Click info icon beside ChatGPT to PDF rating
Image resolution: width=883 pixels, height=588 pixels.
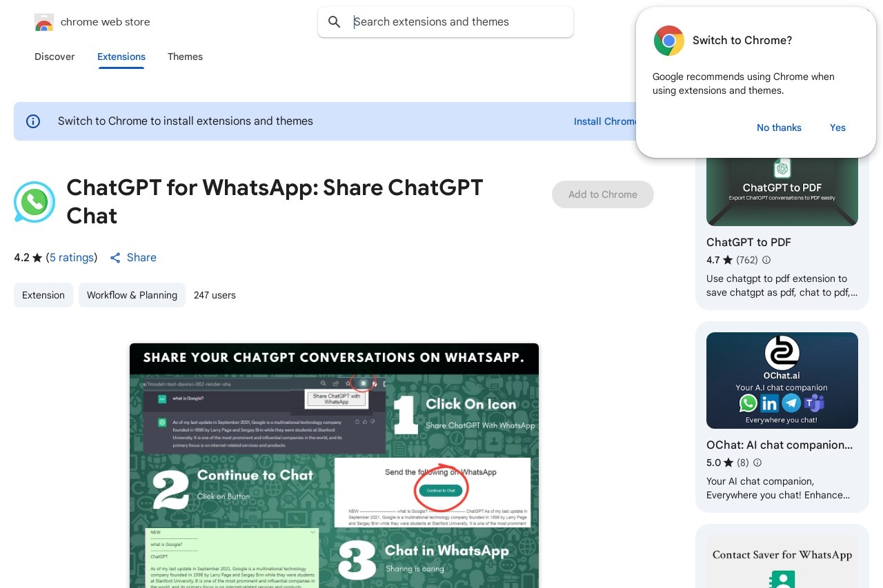[766, 261]
